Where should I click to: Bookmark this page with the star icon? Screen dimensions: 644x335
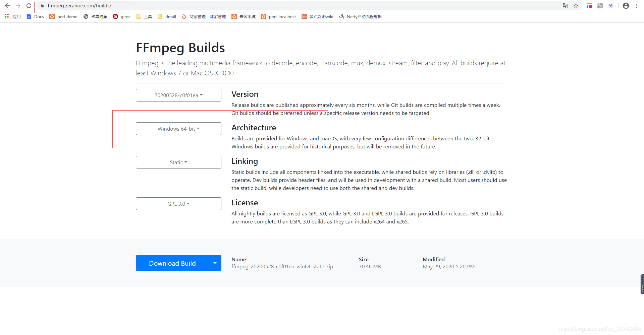(x=576, y=6)
